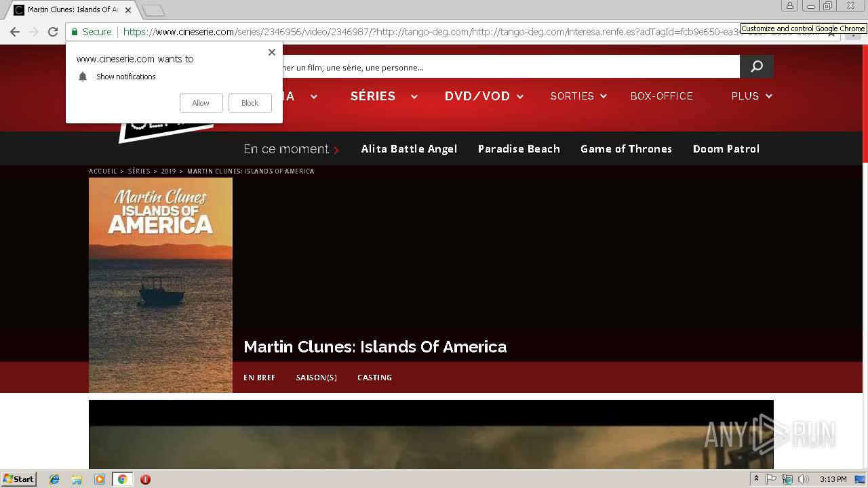Open a new tab with the tab button
The image size is (868, 488).
pos(153,10)
